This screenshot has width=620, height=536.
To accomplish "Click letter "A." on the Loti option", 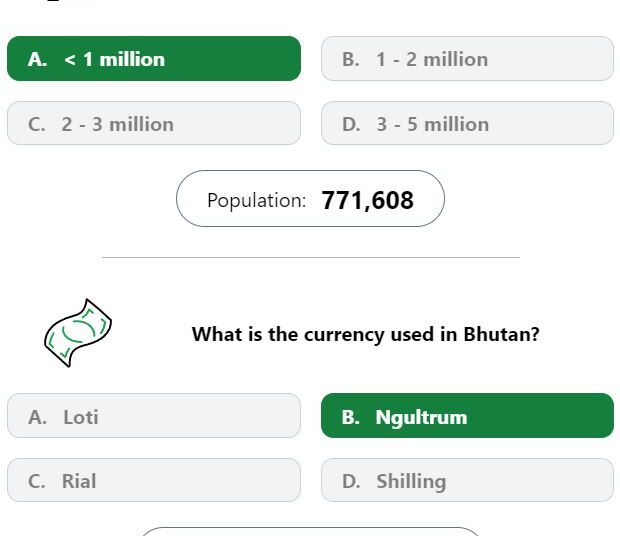I will pos(38,417).
